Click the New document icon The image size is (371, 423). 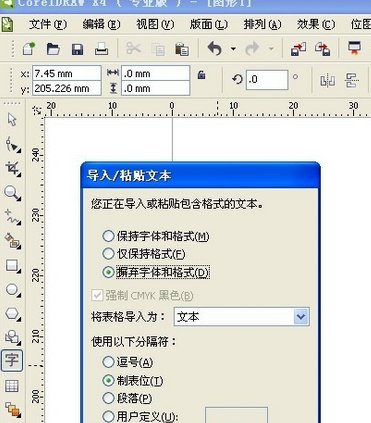point(29,49)
